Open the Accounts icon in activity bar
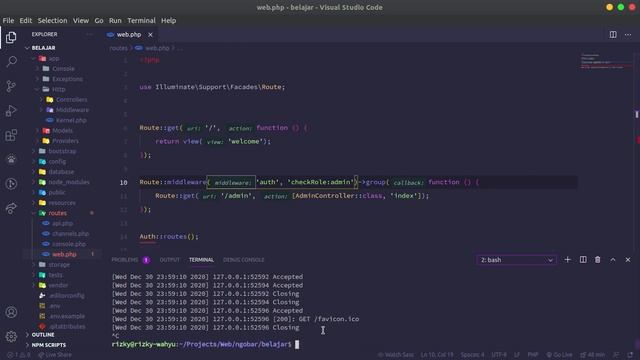Image resolution: width=640 pixels, height=360 pixels. 11,312
